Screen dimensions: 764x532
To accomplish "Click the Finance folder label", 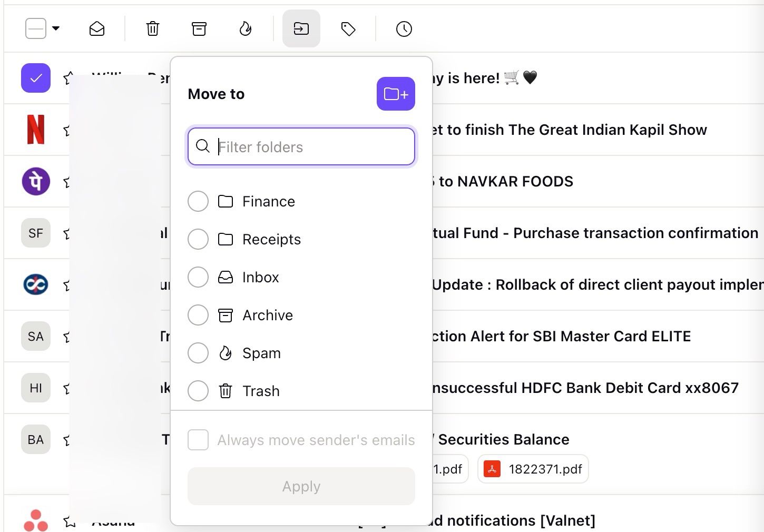I will 269,201.
